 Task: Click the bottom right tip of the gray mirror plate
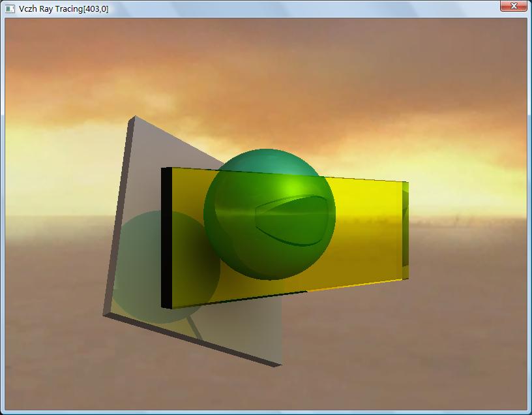[280, 364]
